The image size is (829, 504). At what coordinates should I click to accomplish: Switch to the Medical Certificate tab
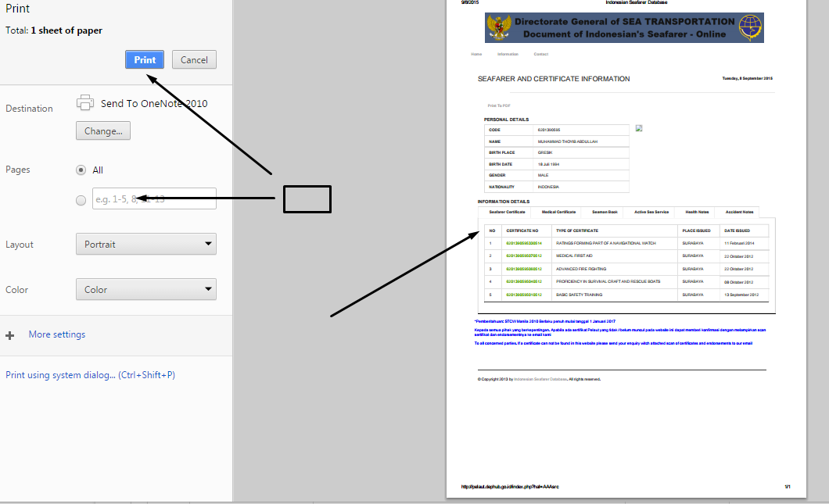[x=558, y=212]
